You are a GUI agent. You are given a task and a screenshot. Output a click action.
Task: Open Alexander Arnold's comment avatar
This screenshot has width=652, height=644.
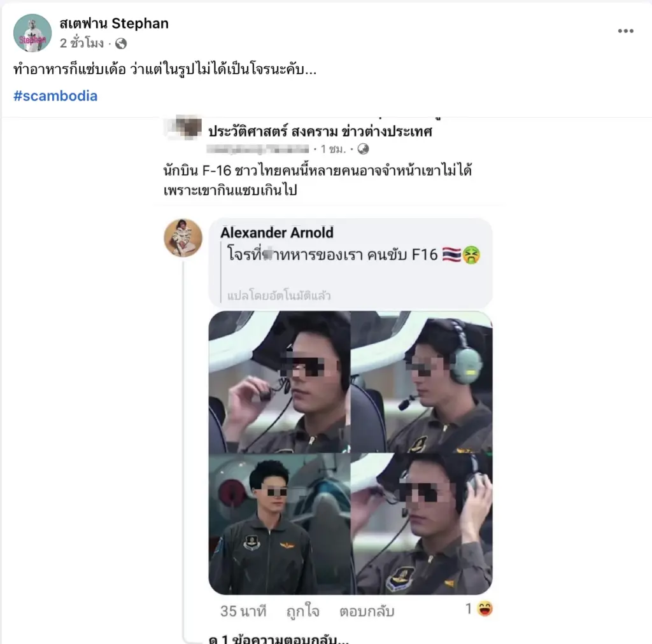183,238
